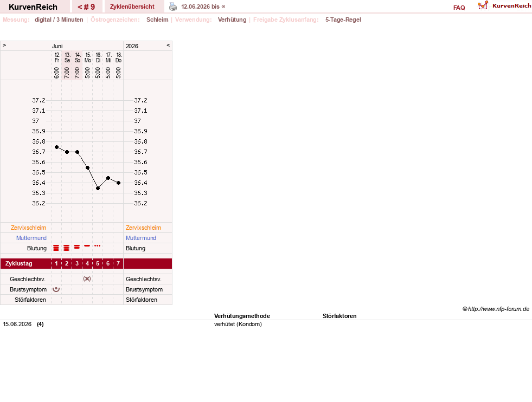Click the spotting dots icon on cycle day 5

(98, 246)
